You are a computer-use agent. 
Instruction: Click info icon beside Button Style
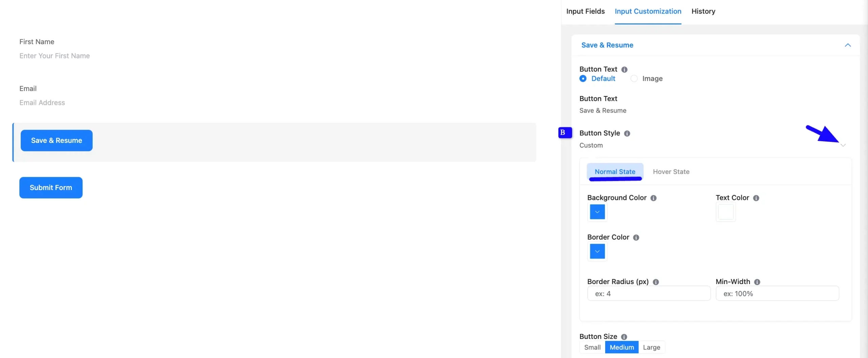point(627,133)
